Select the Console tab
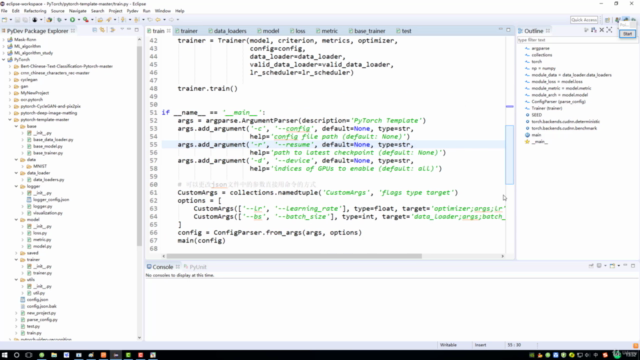The image size is (640, 360). coord(162,267)
